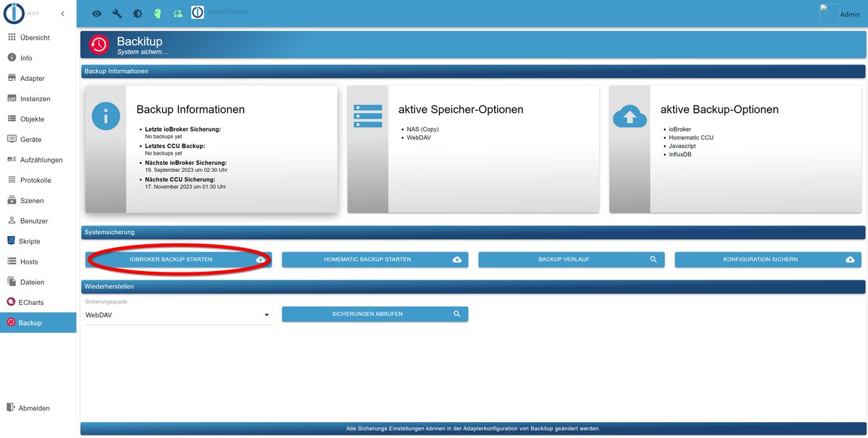
Task: Click '19. September 2023 um 02:30 Uhr' text
Action: pyautogui.click(x=186, y=170)
